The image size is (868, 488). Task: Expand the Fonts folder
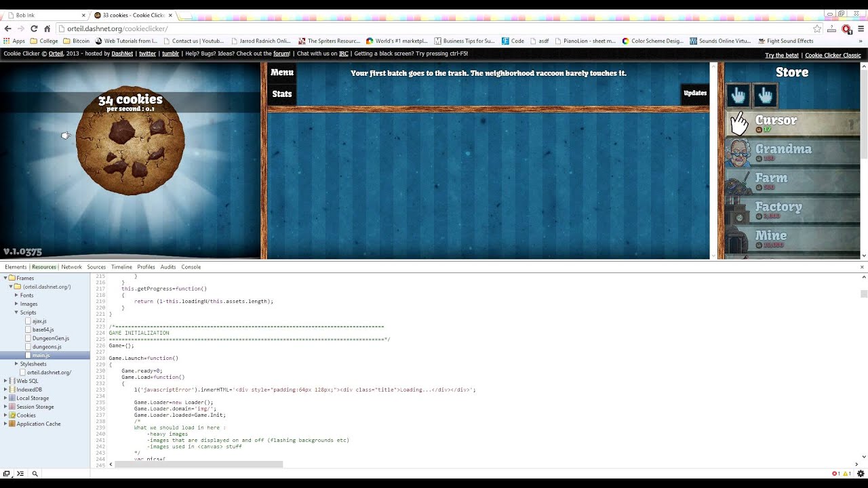pos(16,296)
